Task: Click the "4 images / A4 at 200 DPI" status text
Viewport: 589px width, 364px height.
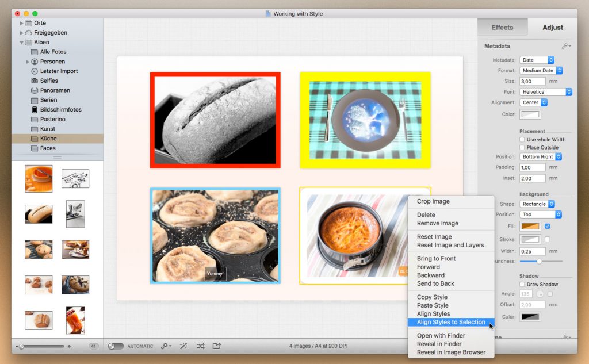Action: [318, 346]
